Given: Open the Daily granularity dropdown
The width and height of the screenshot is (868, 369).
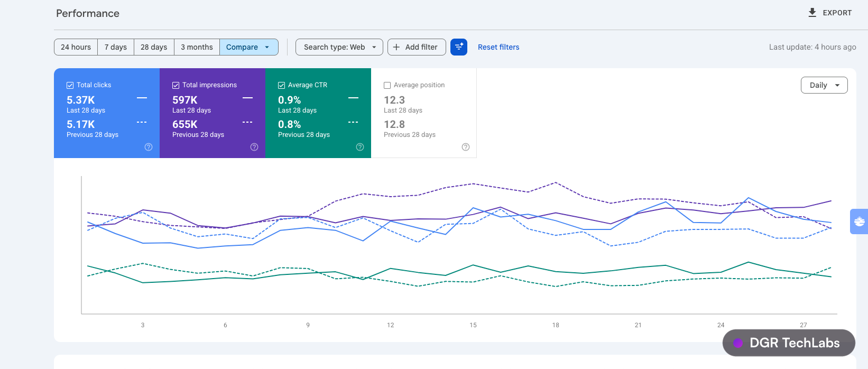Looking at the screenshot, I should point(825,85).
